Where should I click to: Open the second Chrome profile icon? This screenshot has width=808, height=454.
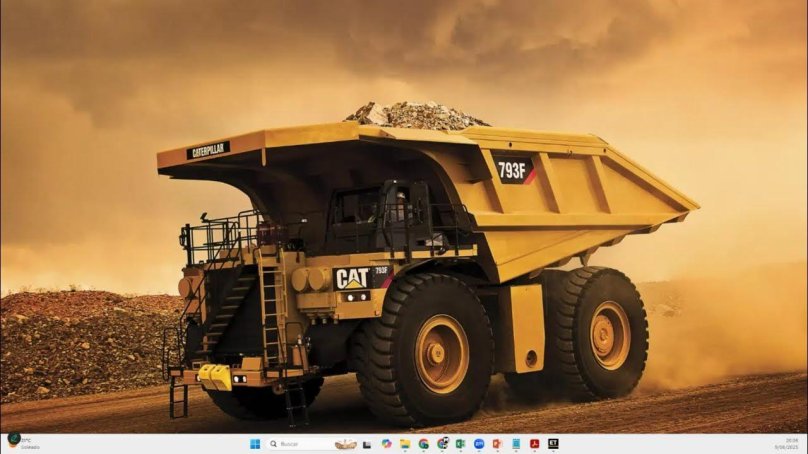click(x=442, y=443)
